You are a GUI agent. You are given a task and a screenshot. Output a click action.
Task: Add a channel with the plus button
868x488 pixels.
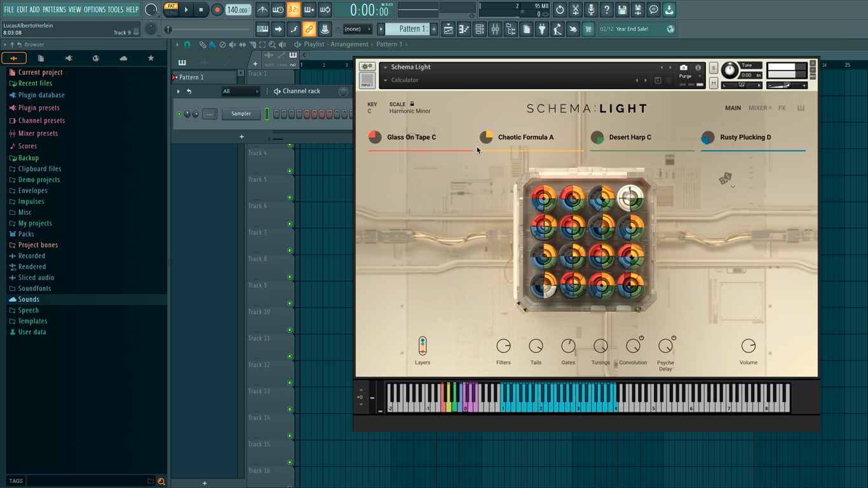click(241, 137)
